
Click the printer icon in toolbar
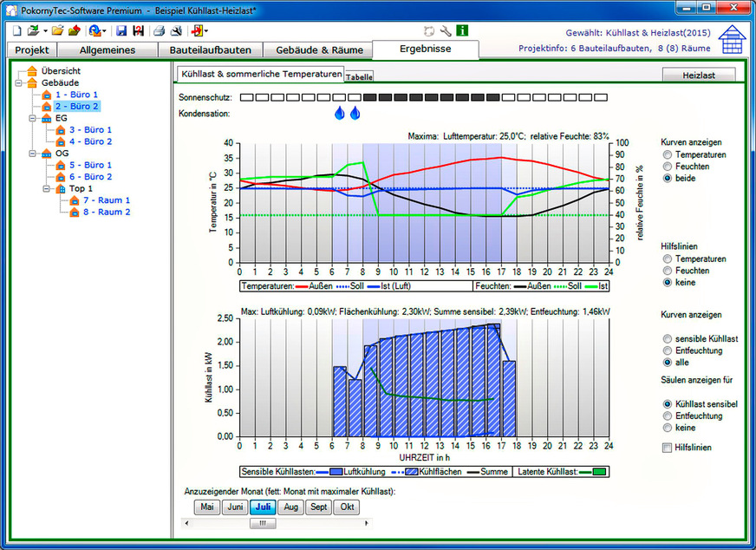(159, 30)
